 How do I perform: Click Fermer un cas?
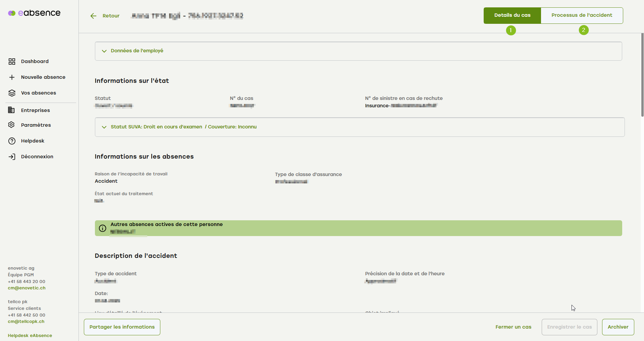click(513, 327)
